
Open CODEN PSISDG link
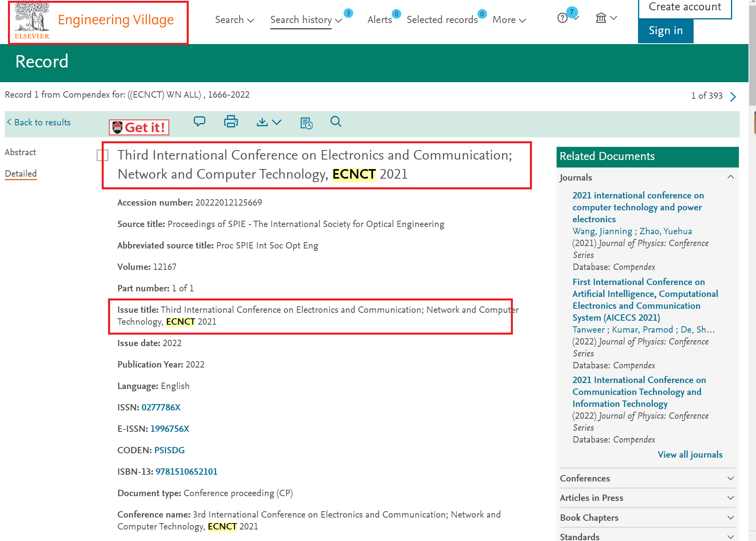click(169, 450)
